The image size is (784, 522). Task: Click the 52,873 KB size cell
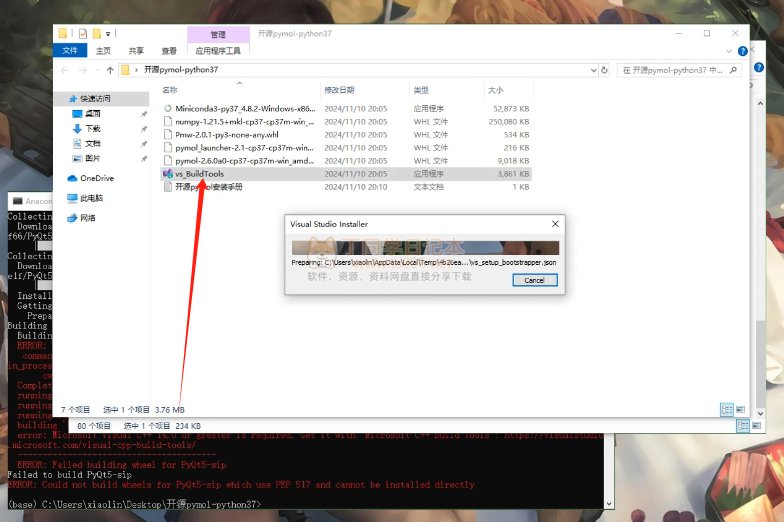coord(511,108)
